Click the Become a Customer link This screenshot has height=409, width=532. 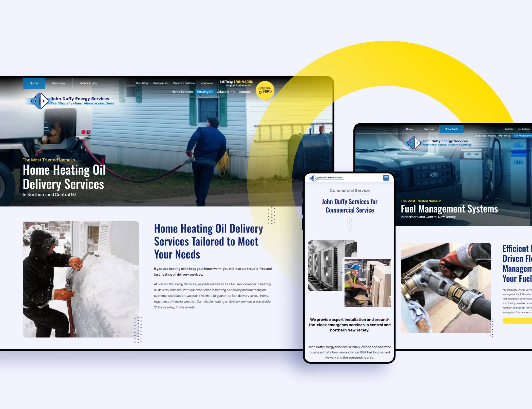(184, 83)
